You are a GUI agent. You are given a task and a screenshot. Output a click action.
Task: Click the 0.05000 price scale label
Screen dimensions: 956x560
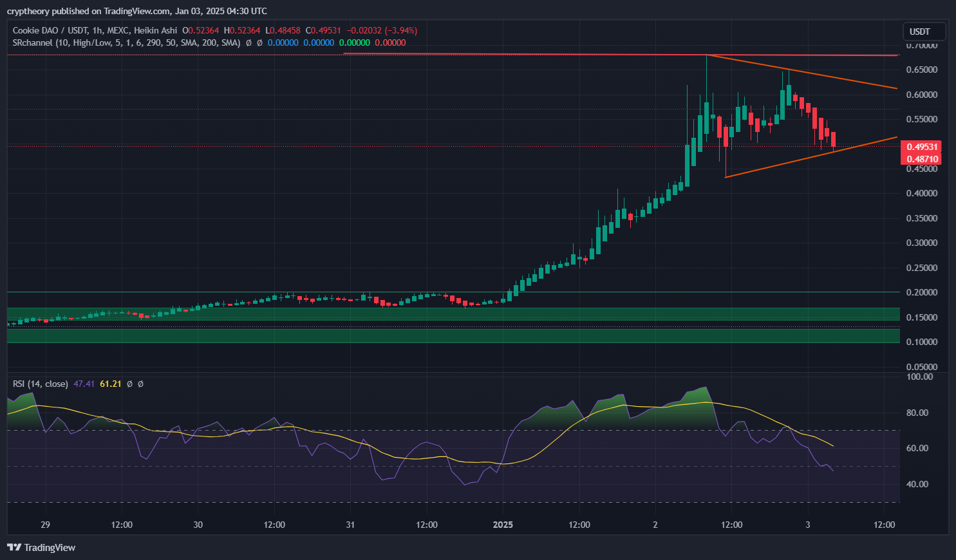click(922, 367)
